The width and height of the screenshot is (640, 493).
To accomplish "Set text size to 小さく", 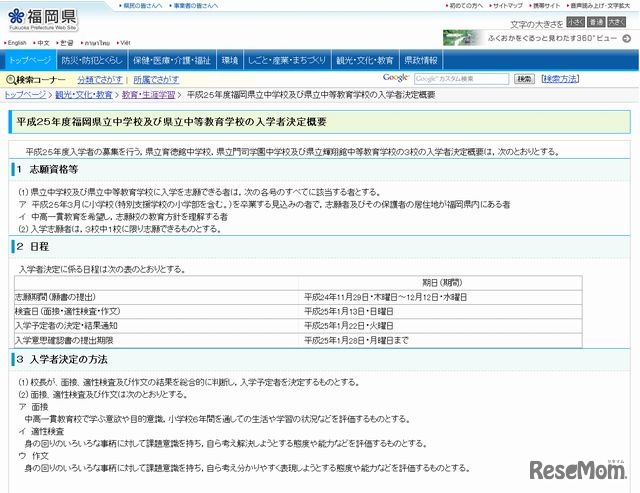I will [x=575, y=21].
